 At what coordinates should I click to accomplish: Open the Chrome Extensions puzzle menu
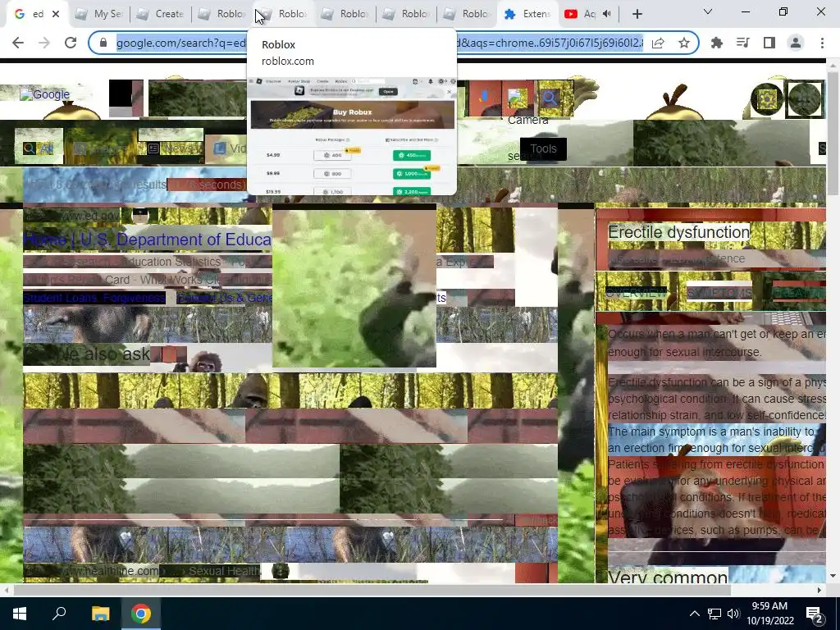click(717, 43)
